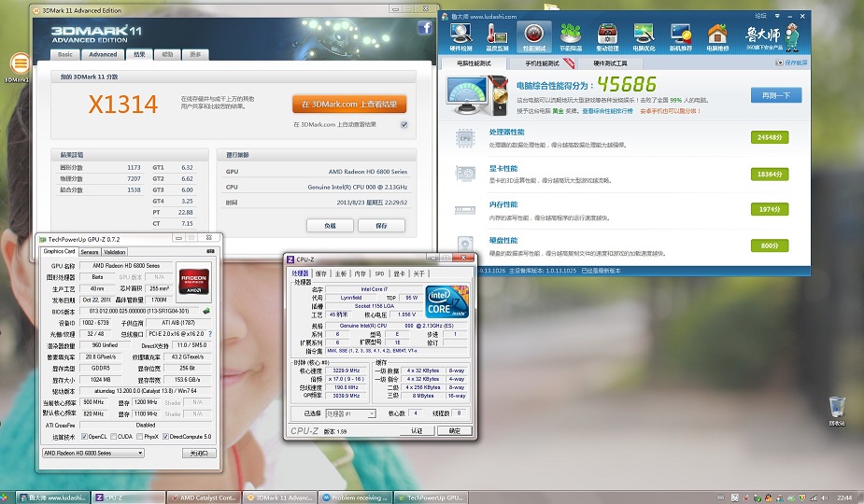The width and height of the screenshot is (864, 504).
Task: Switch to 3DMark Basic tab
Action: pos(65,54)
